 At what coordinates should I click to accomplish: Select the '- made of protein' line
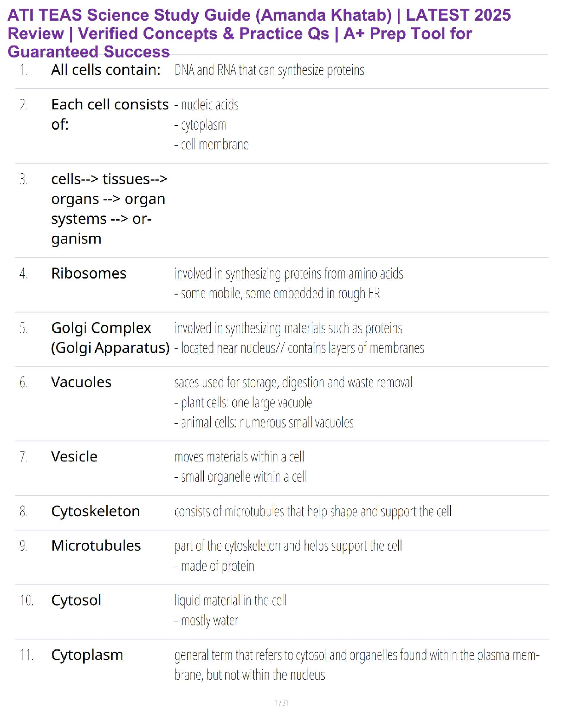point(214,566)
